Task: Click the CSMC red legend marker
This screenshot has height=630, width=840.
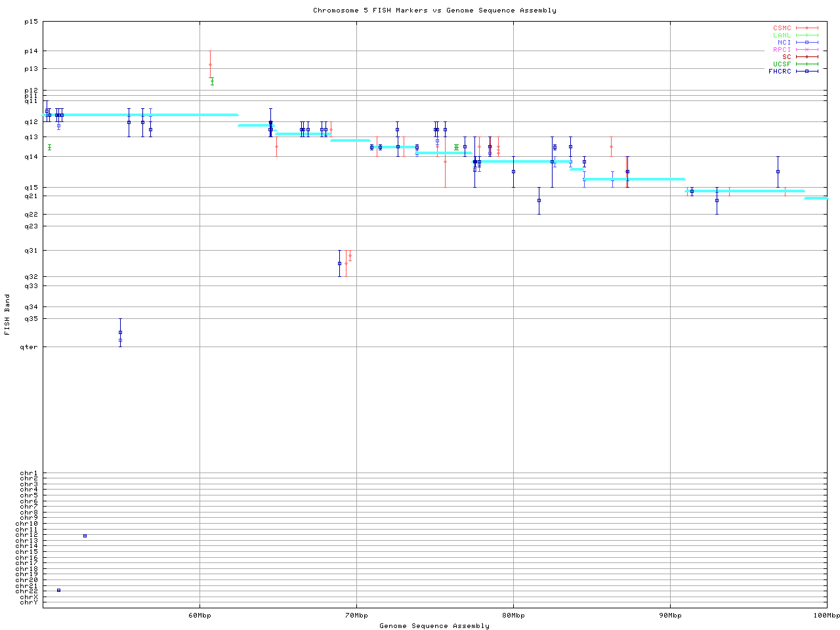Action: 807,28
